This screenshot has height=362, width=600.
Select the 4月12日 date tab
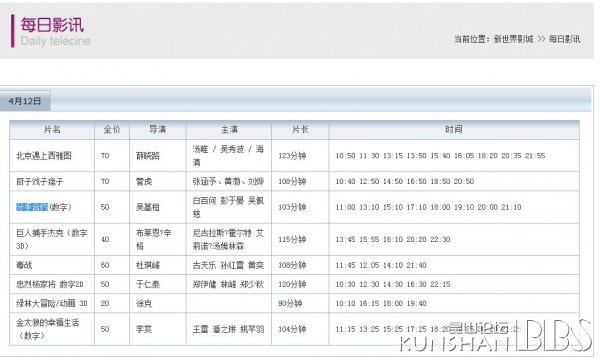[25, 101]
